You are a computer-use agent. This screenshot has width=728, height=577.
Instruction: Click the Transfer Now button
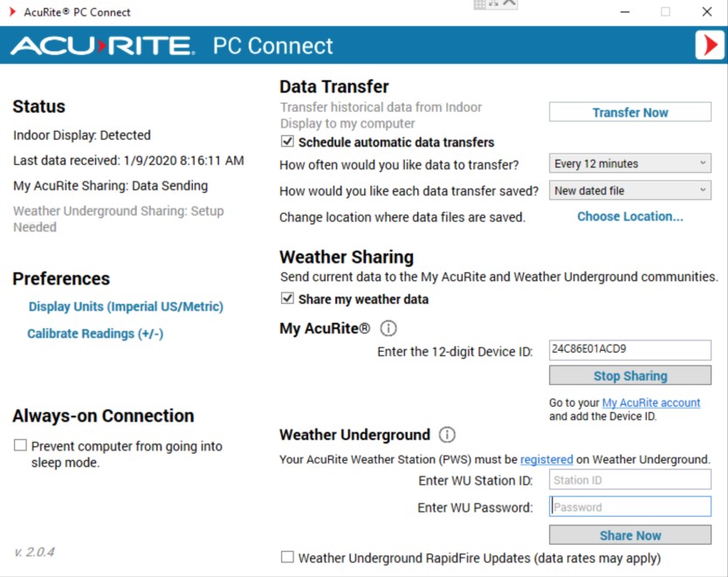pos(630,113)
